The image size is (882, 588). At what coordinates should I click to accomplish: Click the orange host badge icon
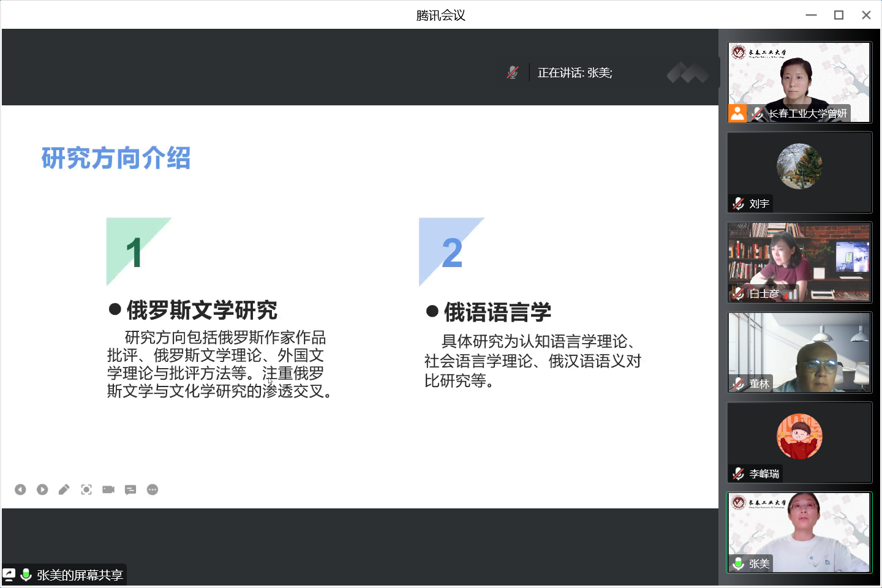coord(737,113)
